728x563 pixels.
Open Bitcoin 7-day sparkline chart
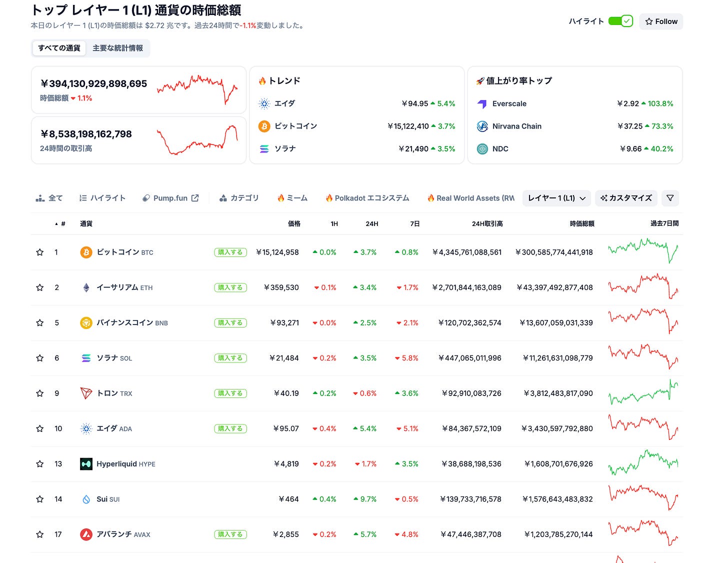click(643, 251)
